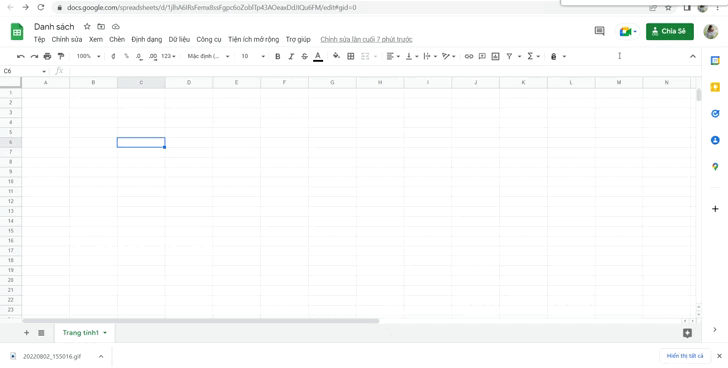Expand the font size 10 dropdown
Viewport: 728px width, 368px height.
253,56
